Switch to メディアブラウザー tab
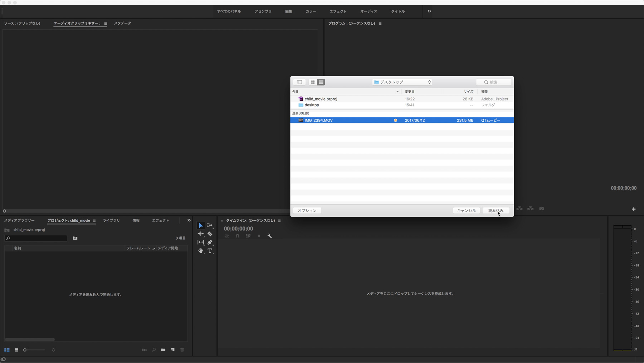The image size is (644, 363). (19, 221)
